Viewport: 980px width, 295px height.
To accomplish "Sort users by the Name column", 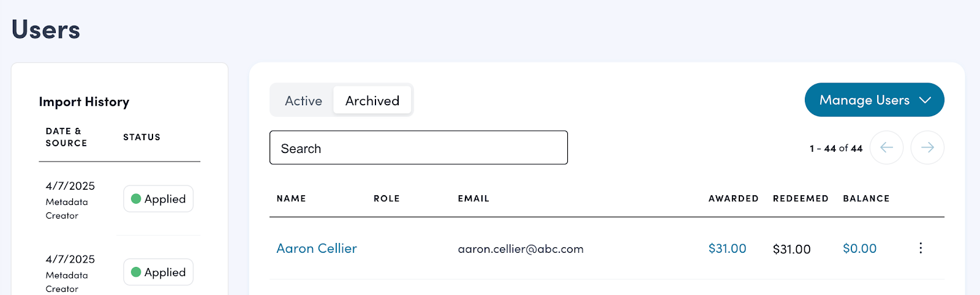I will point(291,198).
